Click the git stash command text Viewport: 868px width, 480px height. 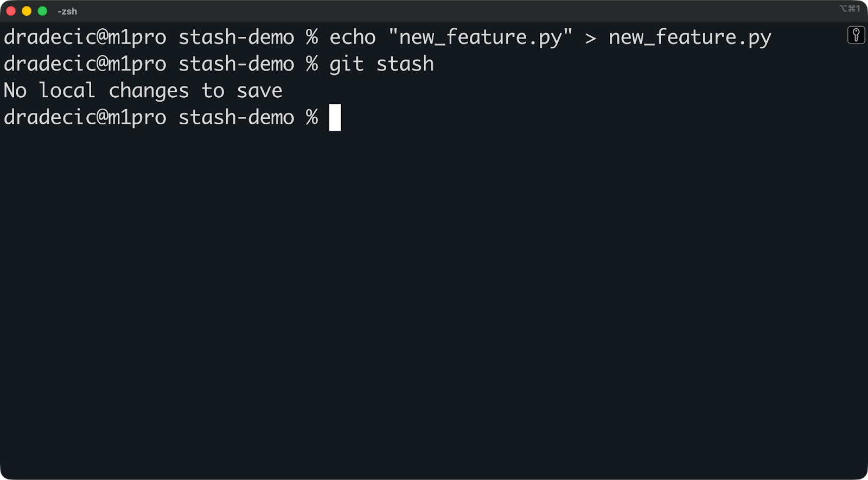381,64
